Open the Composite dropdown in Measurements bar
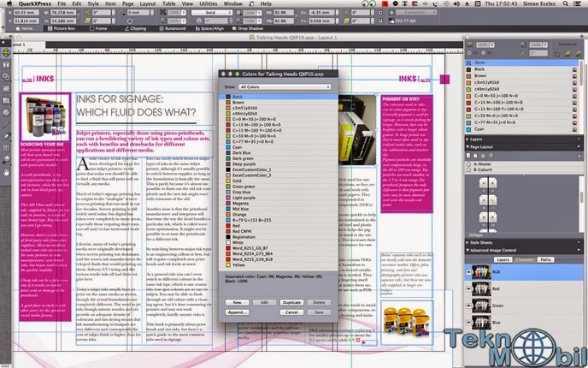Viewport: 588px width, 368px height. (x=416, y=12)
